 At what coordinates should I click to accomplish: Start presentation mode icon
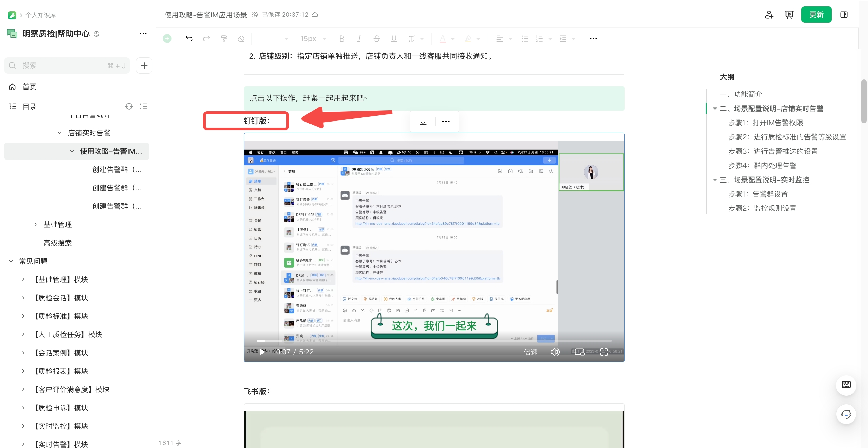click(x=789, y=15)
